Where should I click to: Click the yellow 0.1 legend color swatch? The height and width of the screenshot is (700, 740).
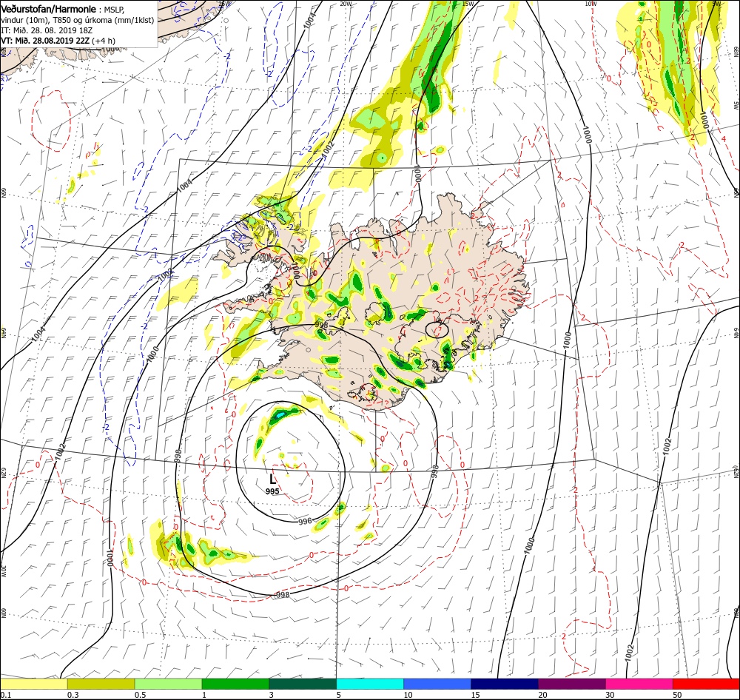point(34,684)
